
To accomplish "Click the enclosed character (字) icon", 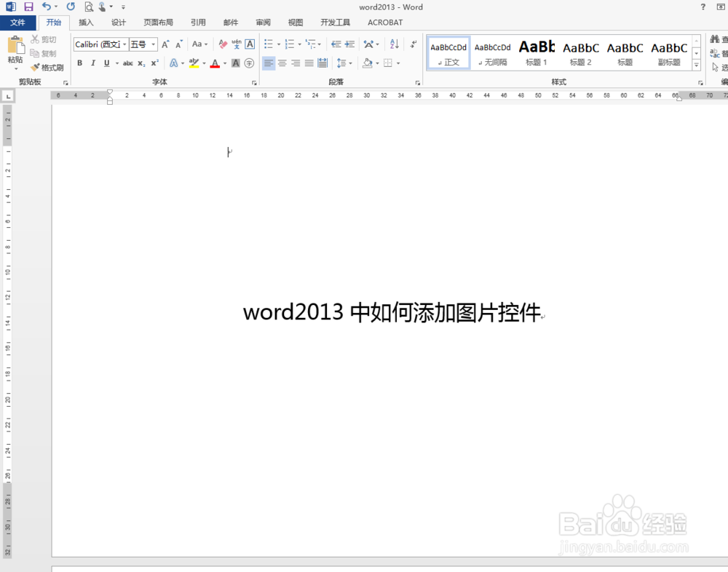I will (x=249, y=63).
